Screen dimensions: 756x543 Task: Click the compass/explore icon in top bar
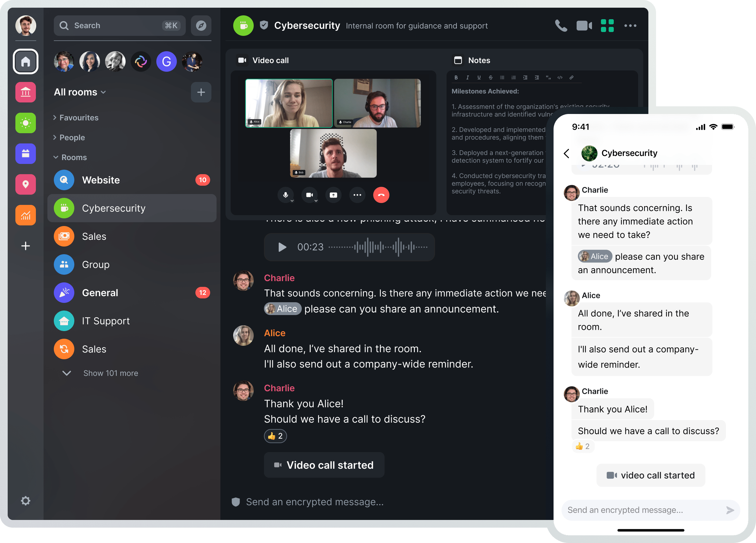(x=201, y=26)
